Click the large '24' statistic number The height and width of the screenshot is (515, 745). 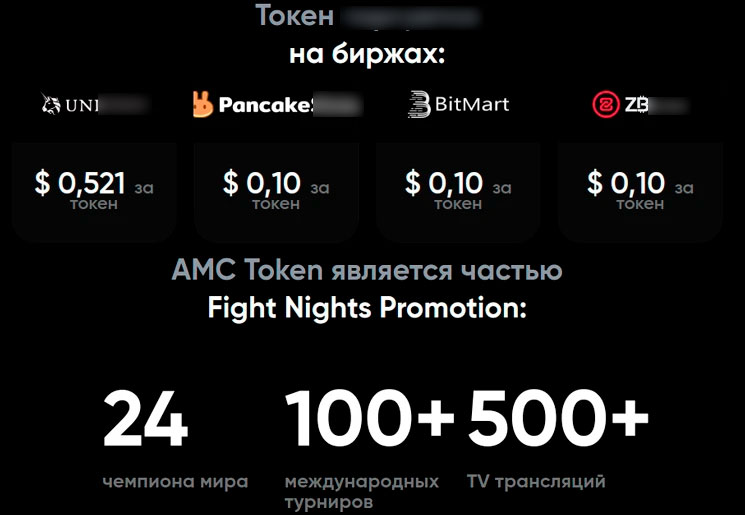146,418
